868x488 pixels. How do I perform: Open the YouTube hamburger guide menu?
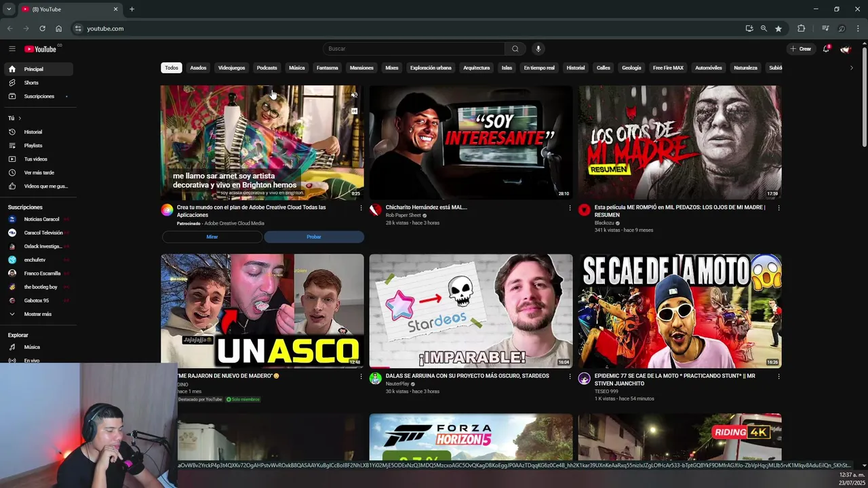point(12,49)
